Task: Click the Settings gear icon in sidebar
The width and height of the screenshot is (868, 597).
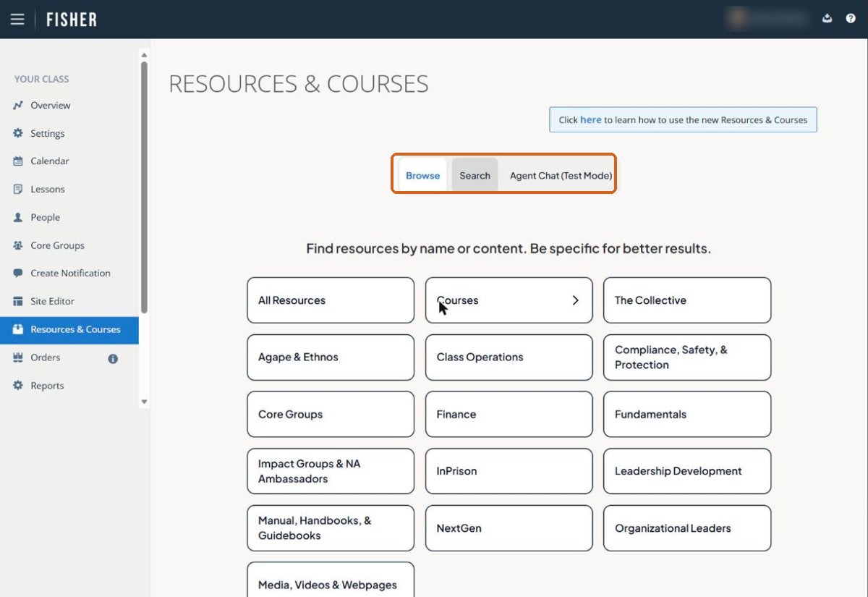Action: click(18, 133)
